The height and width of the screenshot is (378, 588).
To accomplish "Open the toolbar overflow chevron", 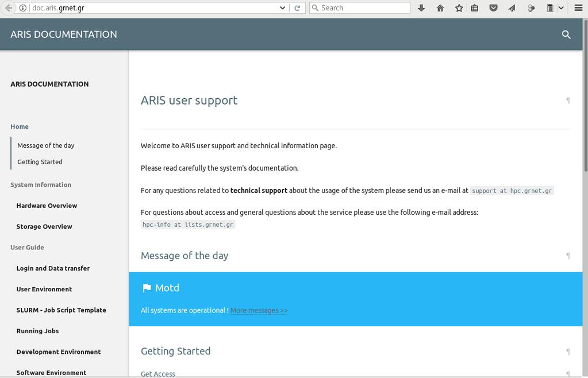I will tap(561, 8).
